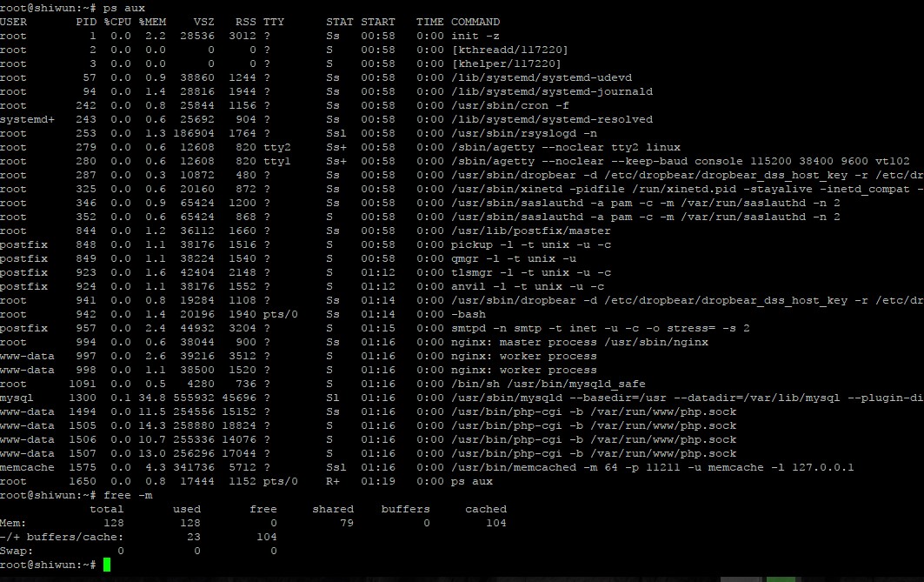
Task: Click the mysqld --basedir command line
Action: pyautogui.click(x=687, y=398)
